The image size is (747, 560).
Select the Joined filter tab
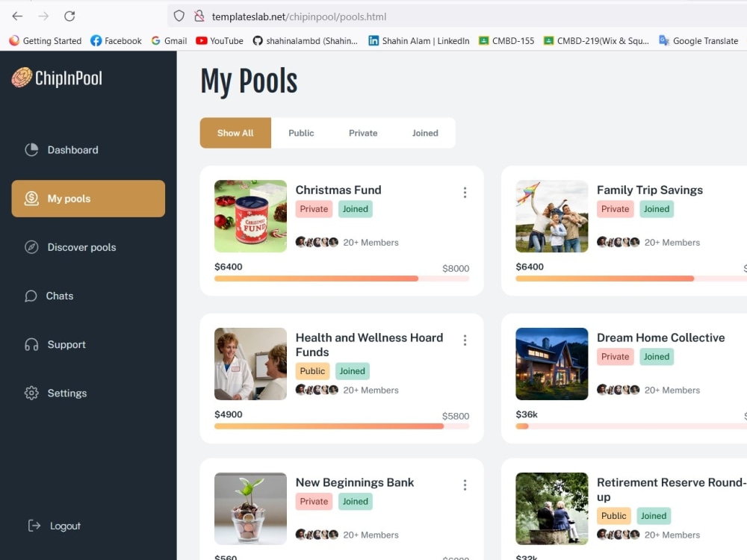coord(425,133)
